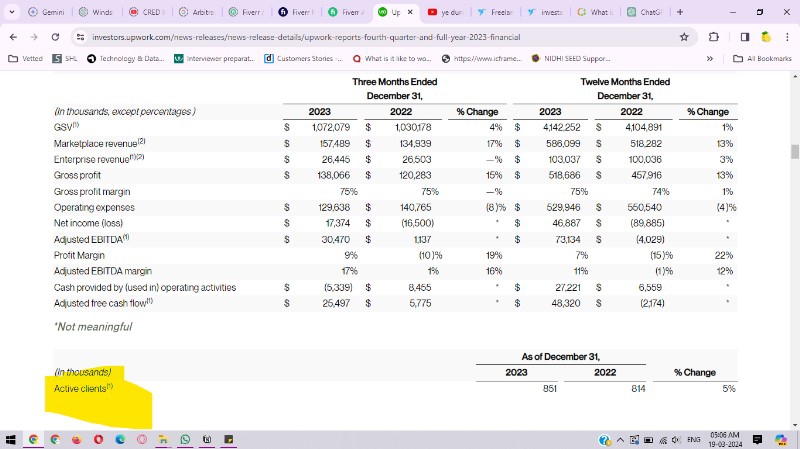Bookmark this page with the star icon
The image size is (800, 449).
tap(684, 37)
